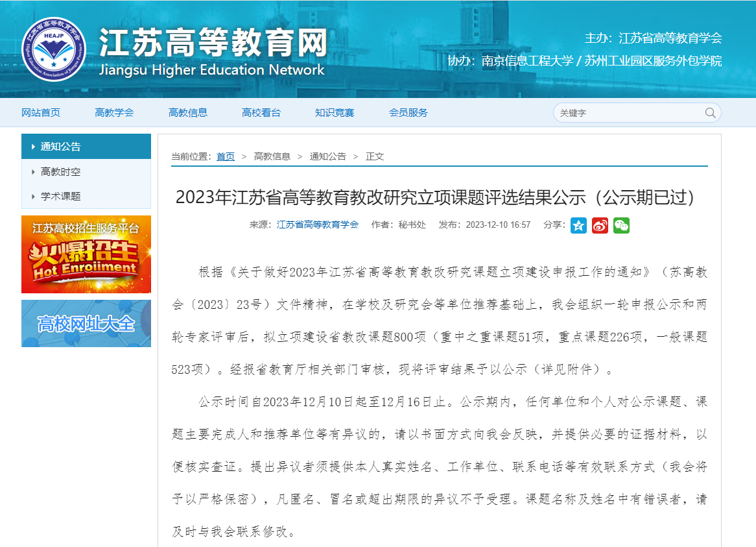
Task: Open source link 江苏省高等教育学会
Action: click(318, 225)
